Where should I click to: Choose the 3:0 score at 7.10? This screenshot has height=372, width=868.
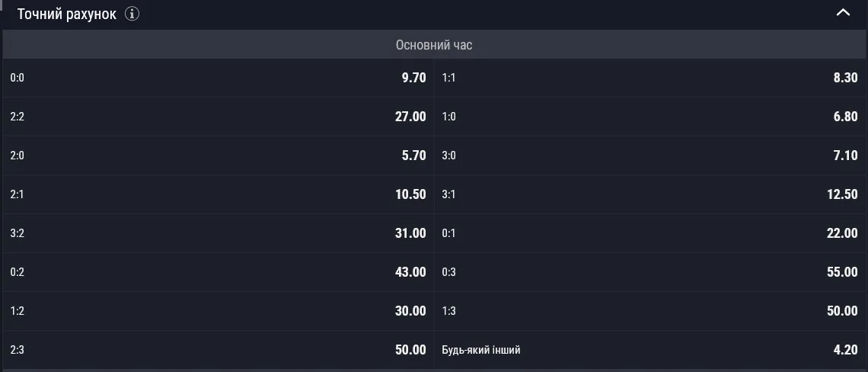click(x=650, y=156)
